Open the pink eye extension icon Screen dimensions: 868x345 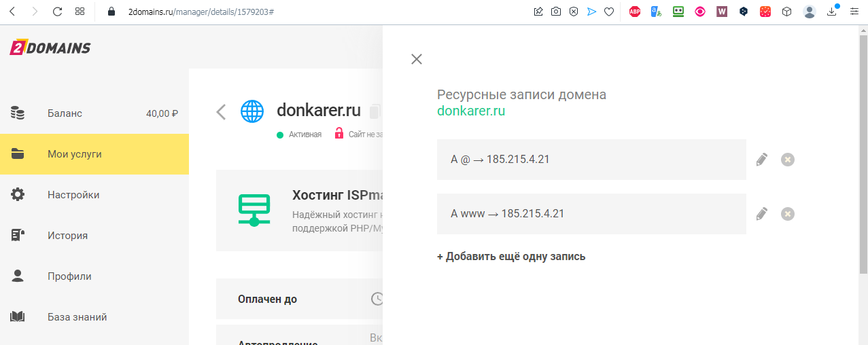[x=700, y=12]
